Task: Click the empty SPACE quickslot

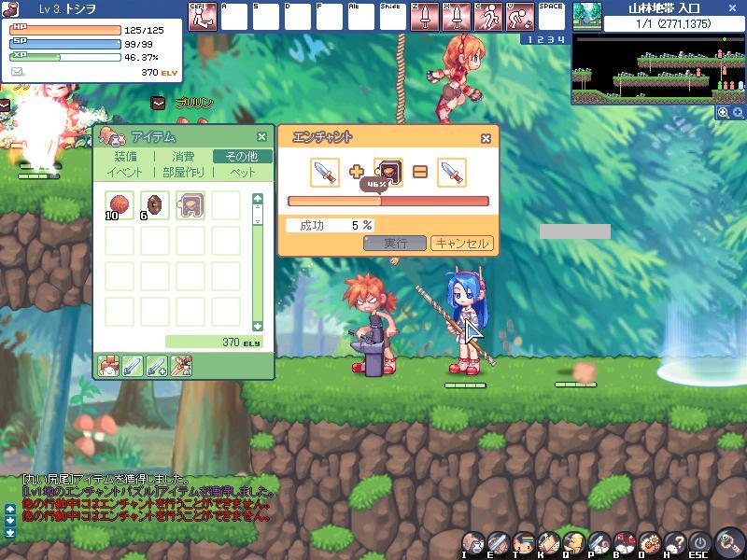Action: coord(551,17)
